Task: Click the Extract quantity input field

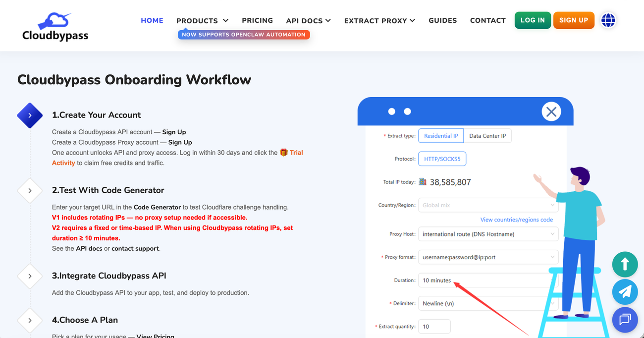Action: tap(434, 327)
